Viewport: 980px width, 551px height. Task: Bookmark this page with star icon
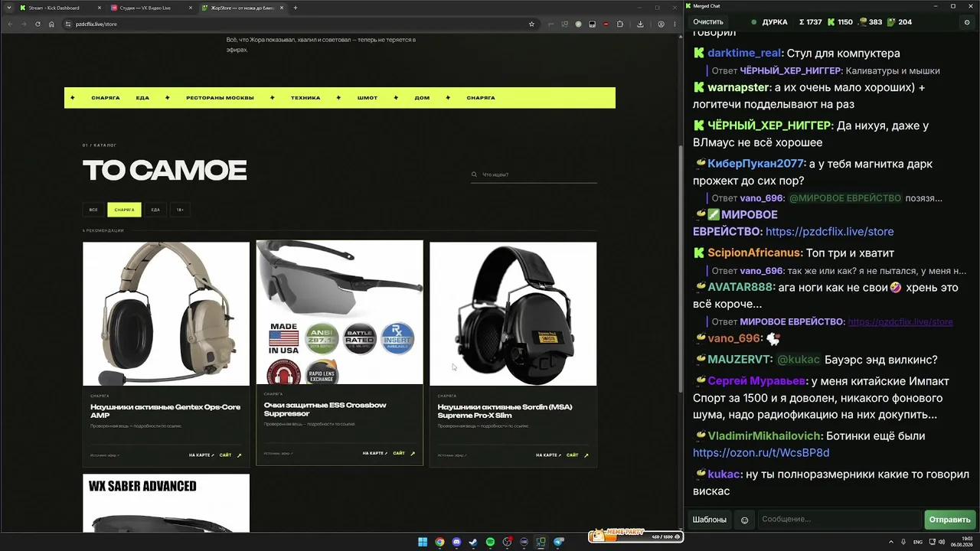point(531,24)
